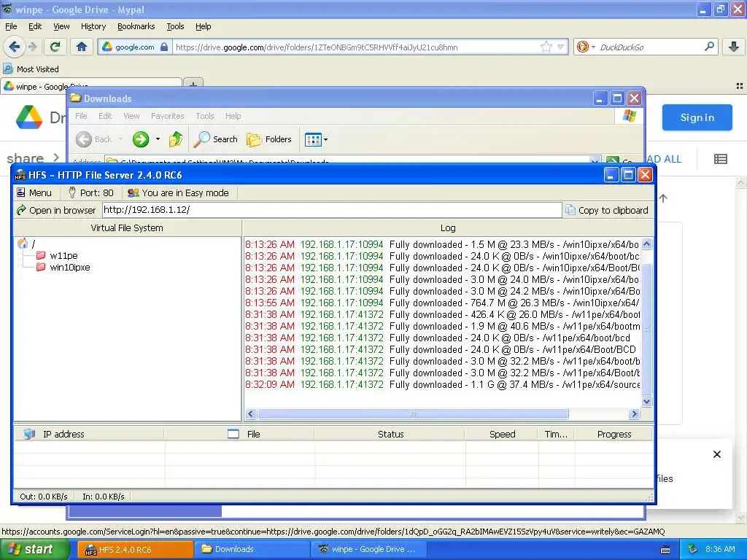Screen dimensions: 747x560
Task: Click the bookmark star icon in URL bar
Action: click(x=546, y=47)
